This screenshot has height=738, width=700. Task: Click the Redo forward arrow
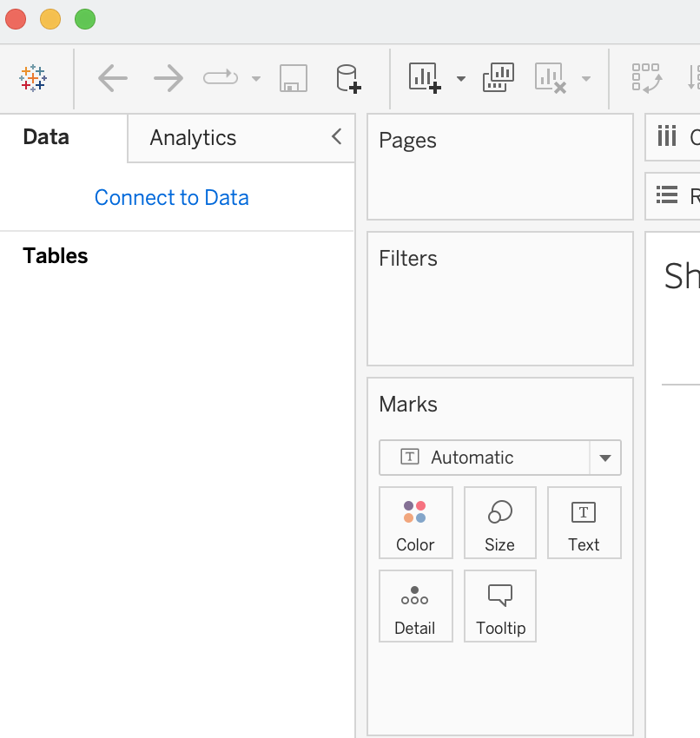(x=168, y=78)
